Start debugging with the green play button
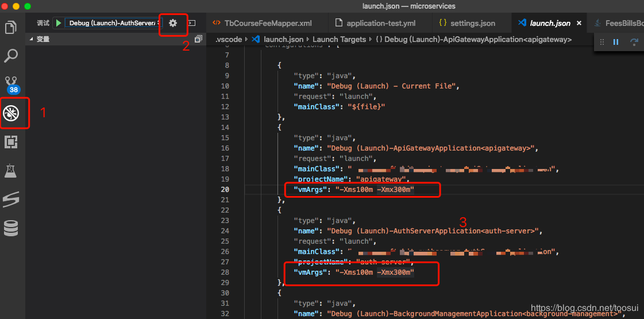 click(x=59, y=24)
